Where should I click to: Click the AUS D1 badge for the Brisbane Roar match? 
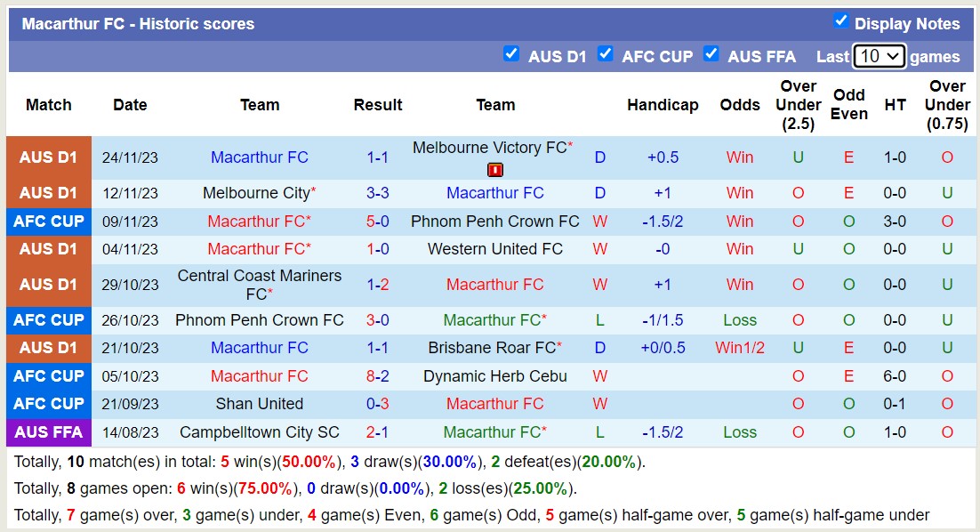pos(48,348)
